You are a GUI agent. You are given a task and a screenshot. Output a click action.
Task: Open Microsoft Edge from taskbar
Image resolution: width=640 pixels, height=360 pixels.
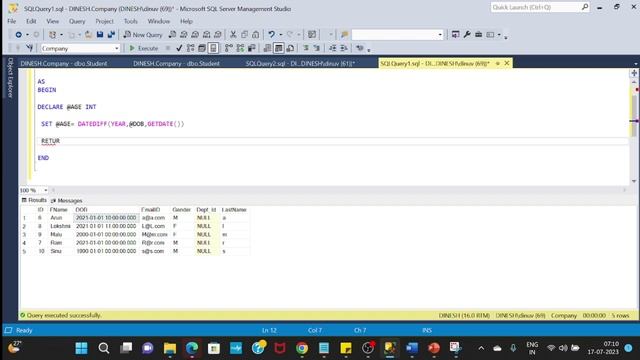[x=192, y=348]
